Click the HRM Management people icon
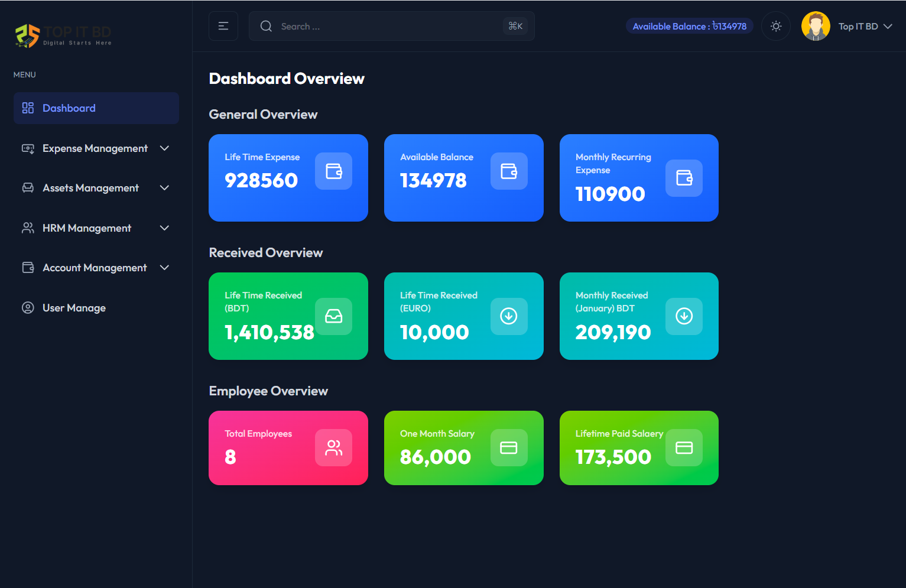This screenshot has width=906, height=588. click(x=28, y=228)
